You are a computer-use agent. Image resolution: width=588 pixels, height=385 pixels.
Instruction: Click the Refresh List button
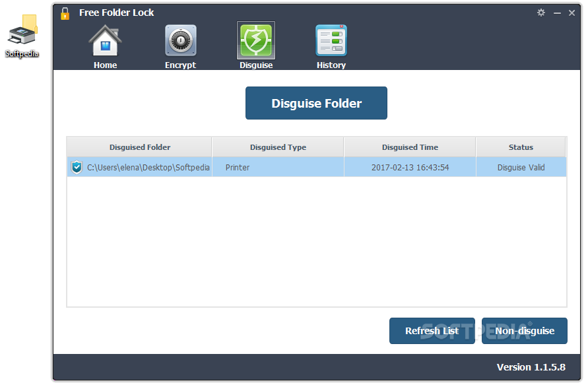pyautogui.click(x=432, y=331)
